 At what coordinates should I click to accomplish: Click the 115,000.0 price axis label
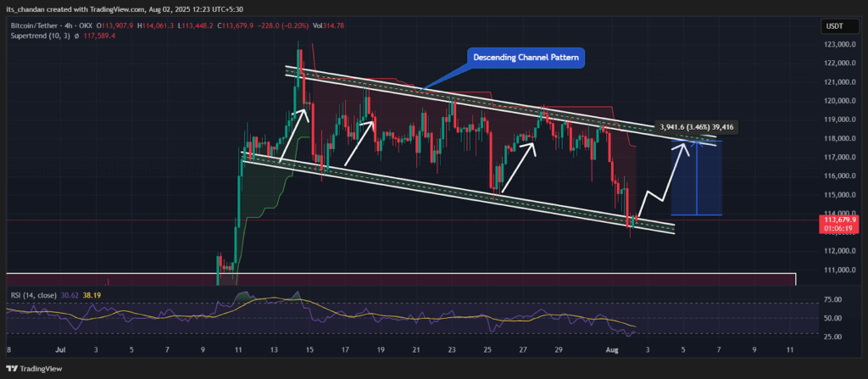(840, 195)
